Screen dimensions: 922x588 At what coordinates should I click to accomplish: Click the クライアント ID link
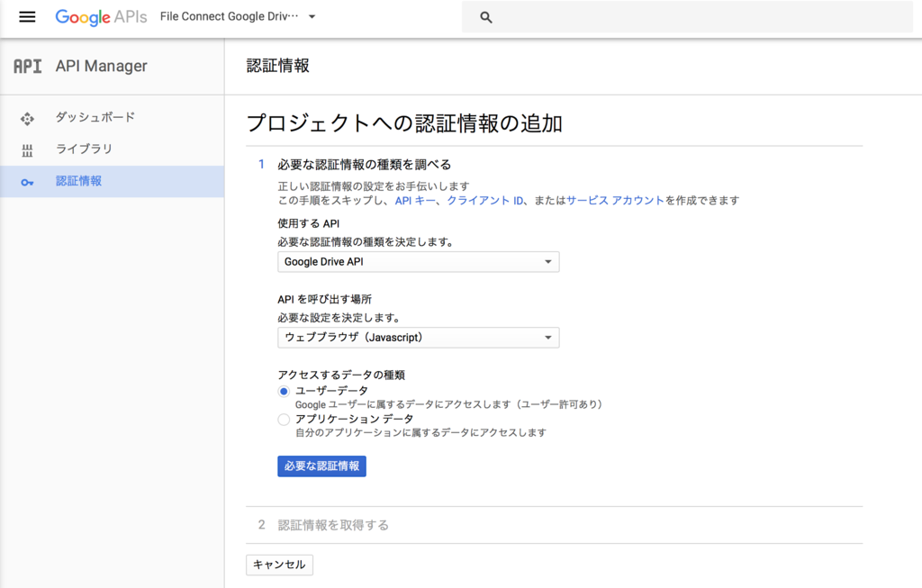point(485,201)
